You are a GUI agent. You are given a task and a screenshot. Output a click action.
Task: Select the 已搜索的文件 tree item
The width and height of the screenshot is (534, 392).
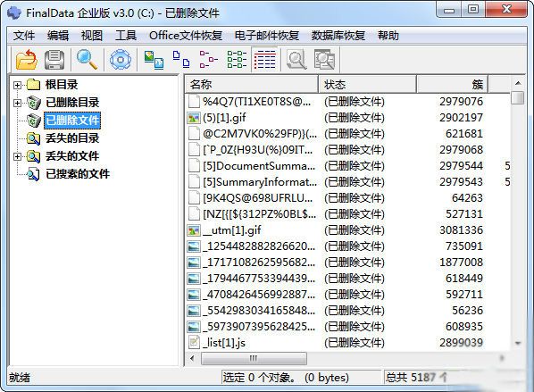[x=78, y=174]
